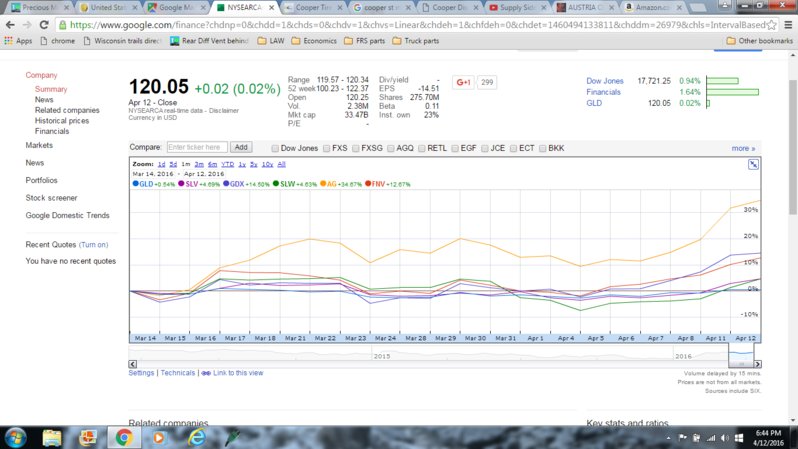This screenshot has height=449, width=798.
Task: Switch to the Precious Metals tab
Action: click(38, 8)
